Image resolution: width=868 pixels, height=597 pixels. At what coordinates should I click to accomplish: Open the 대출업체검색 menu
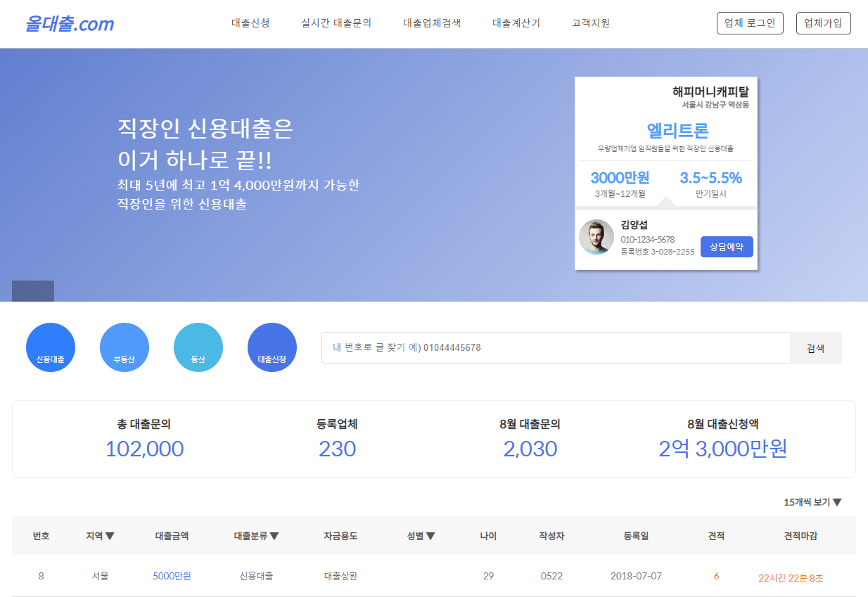click(x=431, y=22)
